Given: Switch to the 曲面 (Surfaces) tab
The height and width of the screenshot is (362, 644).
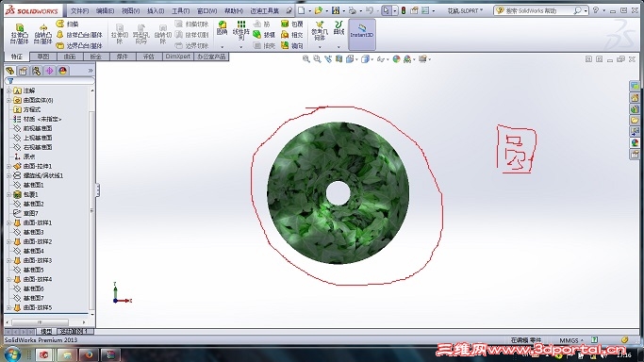Looking at the screenshot, I should pos(70,57).
